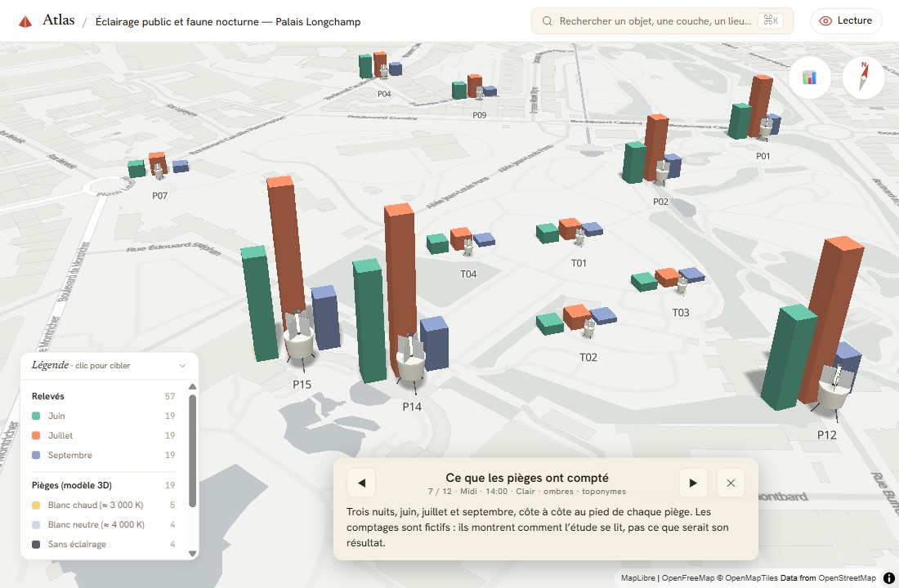The height and width of the screenshot is (588, 899).
Task: Toggle the map attribution info icon
Action: point(888,577)
